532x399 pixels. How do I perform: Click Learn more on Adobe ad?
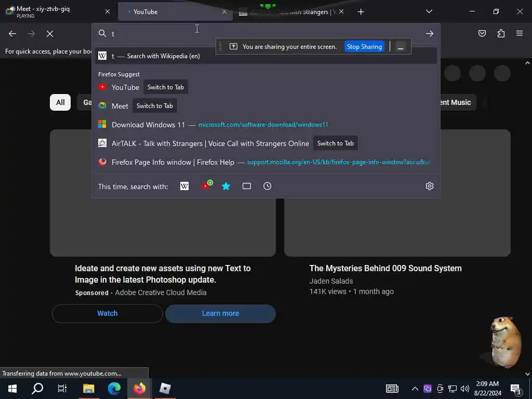pyautogui.click(x=220, y=313)
